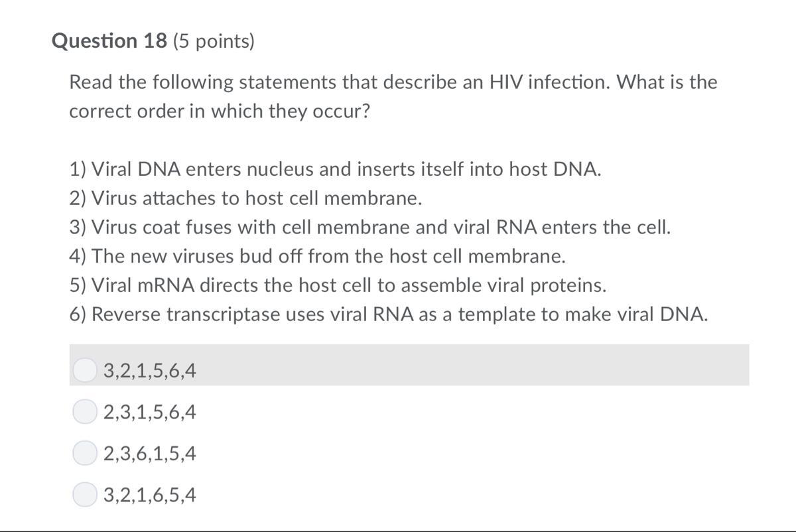Click statement 2 about virus attaching to membrane
796x532 pixels.
tap(245, 198)
